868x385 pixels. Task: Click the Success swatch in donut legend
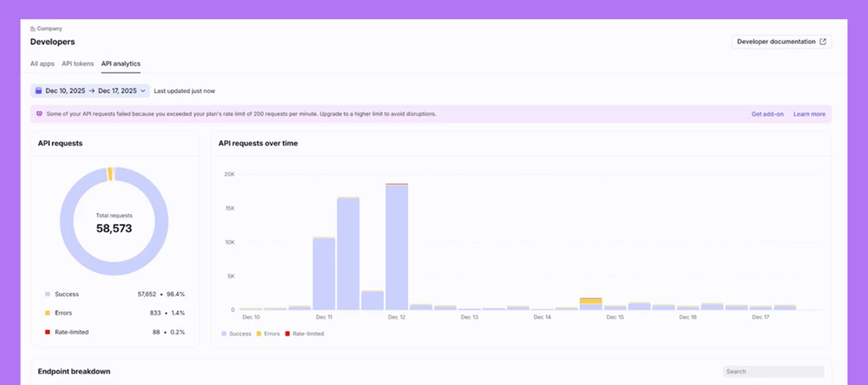(48, 294)
